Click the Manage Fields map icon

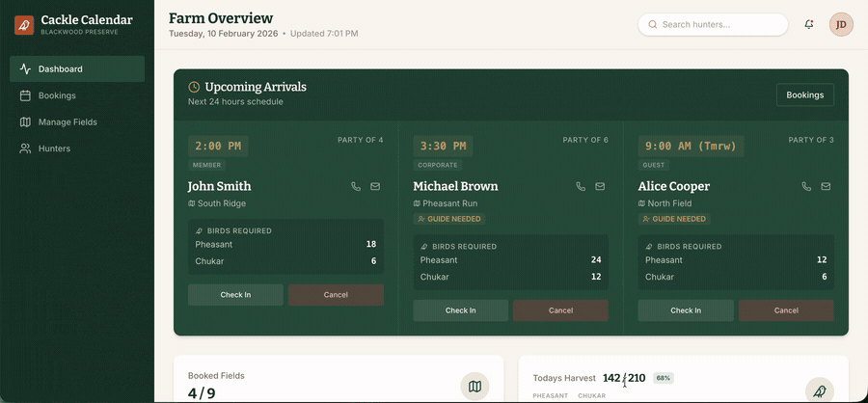pyautogui.click(x=25, y=122)
